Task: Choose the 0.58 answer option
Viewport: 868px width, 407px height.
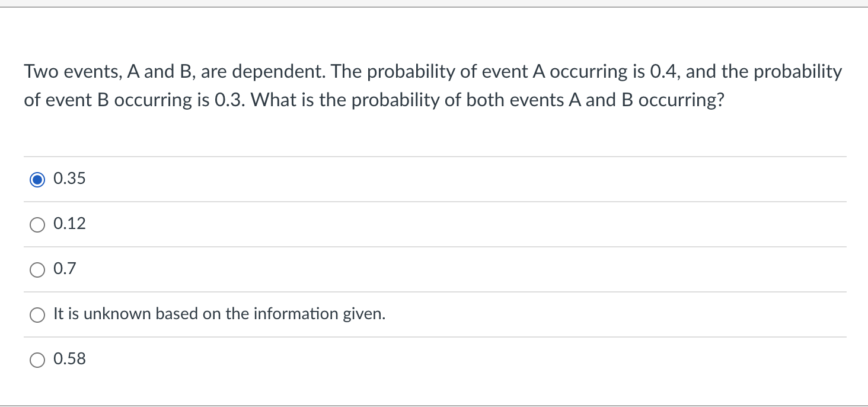Action: point(37,360)
